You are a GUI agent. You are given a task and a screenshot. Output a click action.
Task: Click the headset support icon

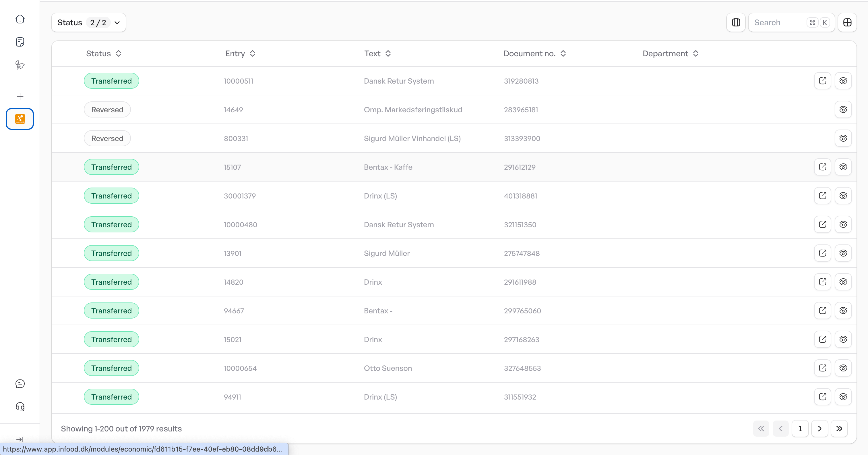pyautogui.click(x=20, y=407)
